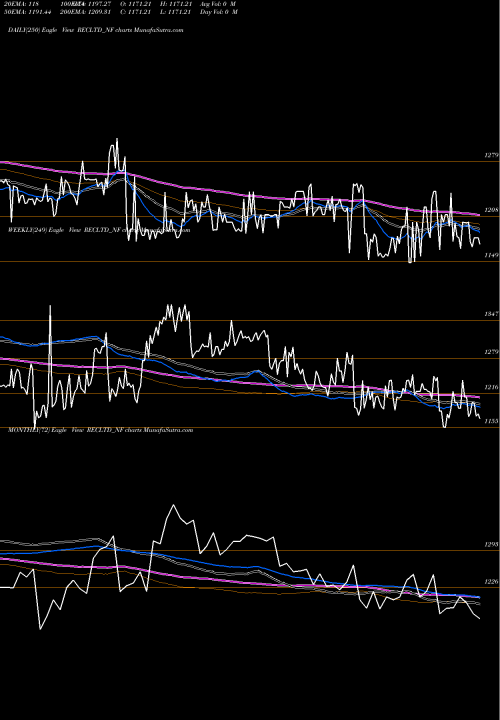Click the WEEKLY(249) Eagle View chart title

tap(99, 230)
